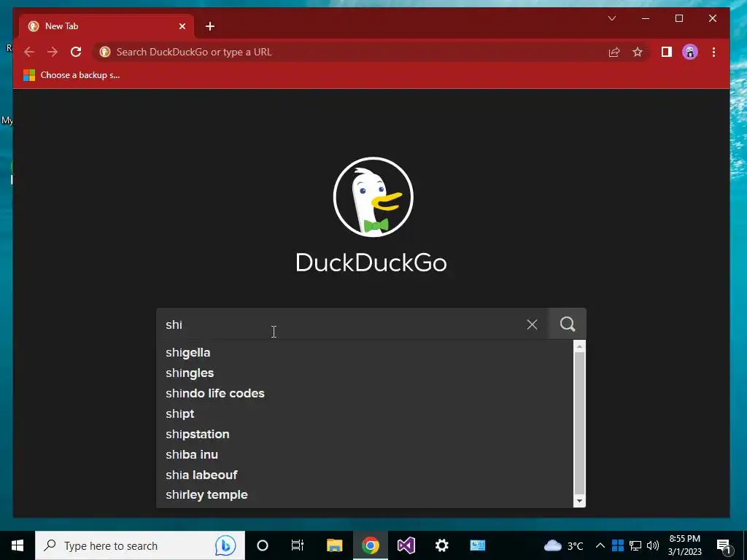Choose the 'shiba inu' suggestion
747x560 pixels.
click(x=365, y=454)
